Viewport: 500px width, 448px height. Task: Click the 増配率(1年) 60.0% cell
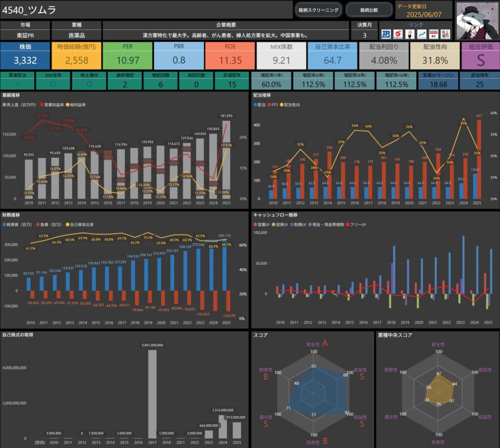tap(271, 81)
